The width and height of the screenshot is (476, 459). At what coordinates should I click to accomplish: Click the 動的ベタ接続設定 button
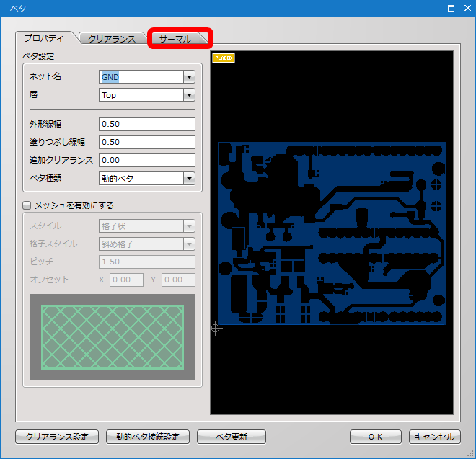148,437
